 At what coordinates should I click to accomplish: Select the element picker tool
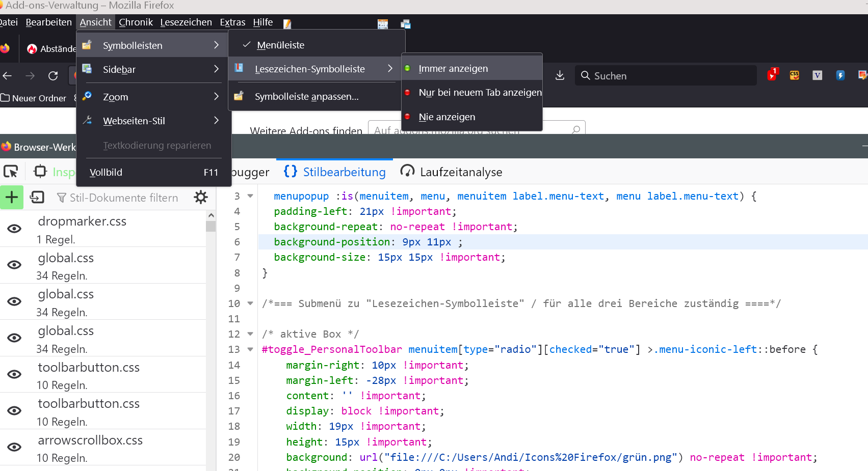pos(11,172)
